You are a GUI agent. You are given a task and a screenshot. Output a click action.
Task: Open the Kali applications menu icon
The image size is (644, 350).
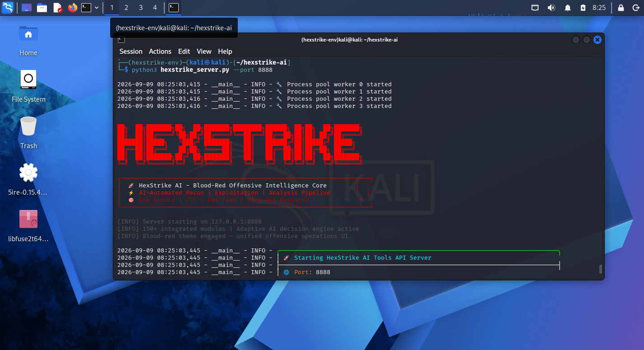click(8, 7)
